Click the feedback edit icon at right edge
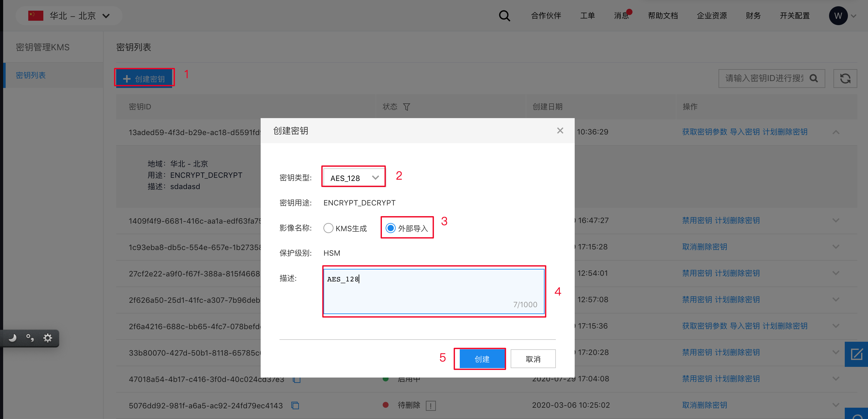Viewport: 868px width, 419px height. point(856,354)
